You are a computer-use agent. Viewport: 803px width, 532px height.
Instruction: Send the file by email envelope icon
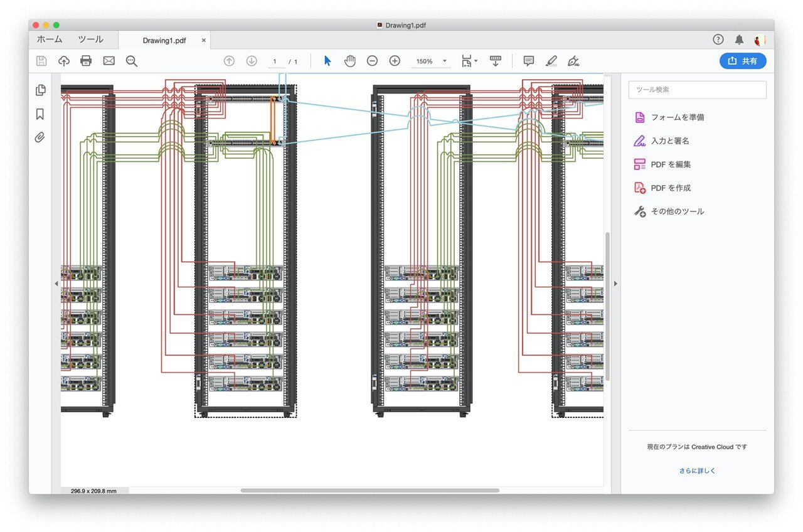(109, 61)
